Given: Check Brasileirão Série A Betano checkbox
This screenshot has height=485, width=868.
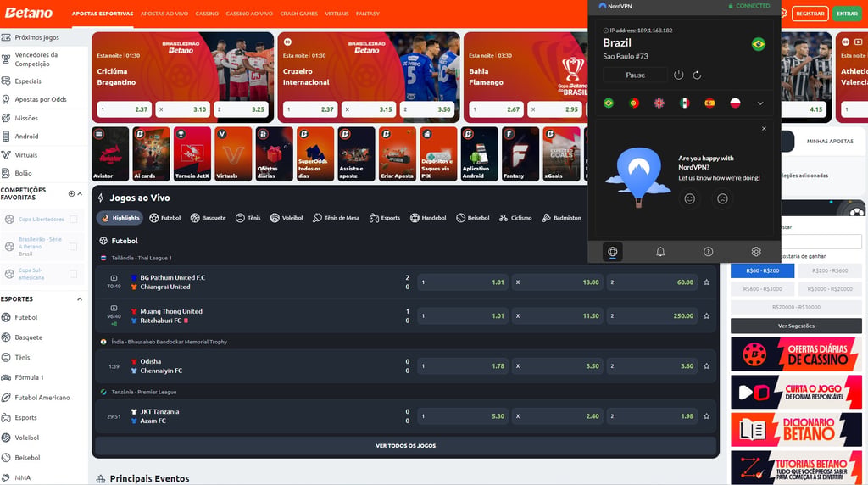Looking at the screenshot, I should [x=74, y=247].
